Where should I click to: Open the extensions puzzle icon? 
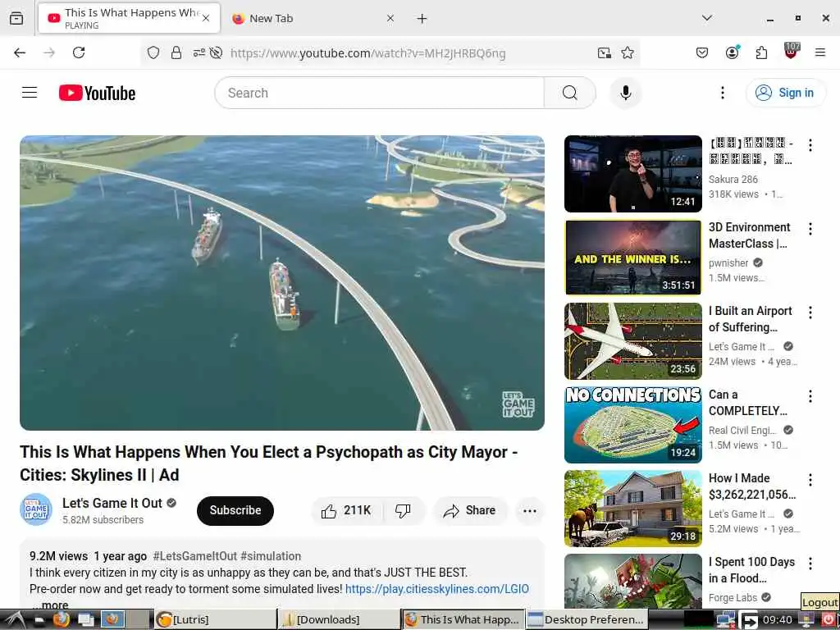(761, 52)
